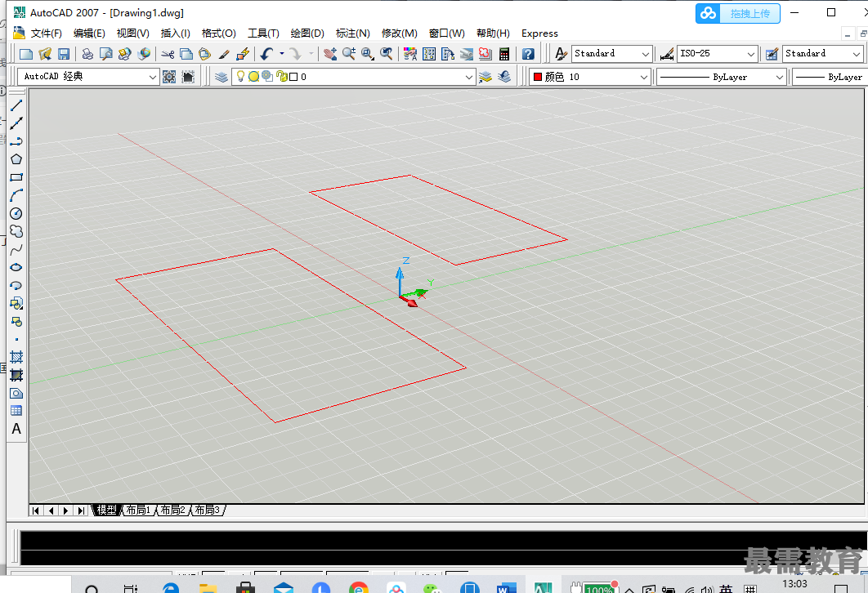Open the 绘图(D) menu
The height and width of the screenshot is (593, 868).
[307, 33]
